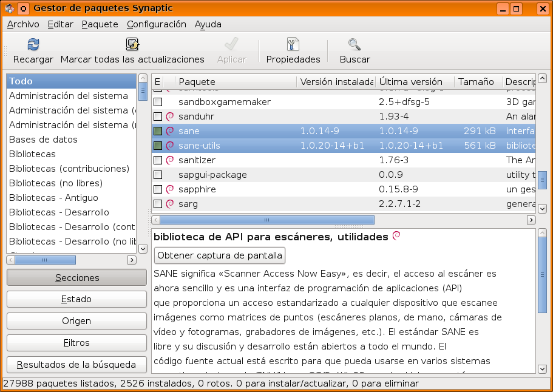Click the Synaptic window title icon

(10, 8)
